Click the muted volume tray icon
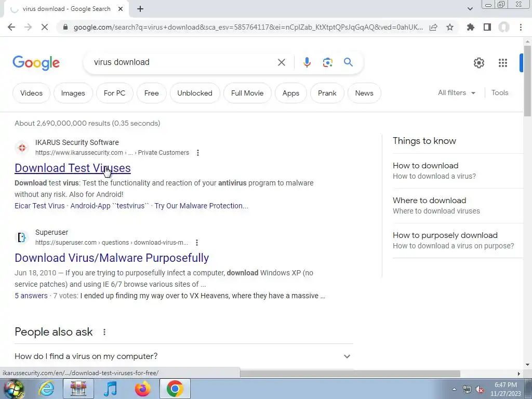The image size is (532, 399). click(x=480, y=389)
